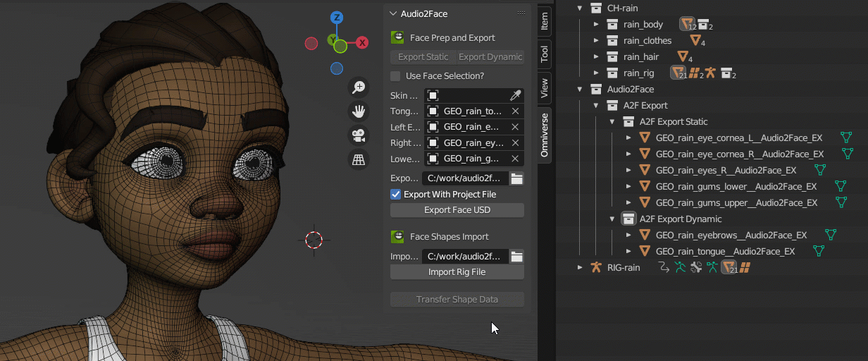Click mesh data icon on GEO_rain_gums_lower row

(x=841, y=186)
